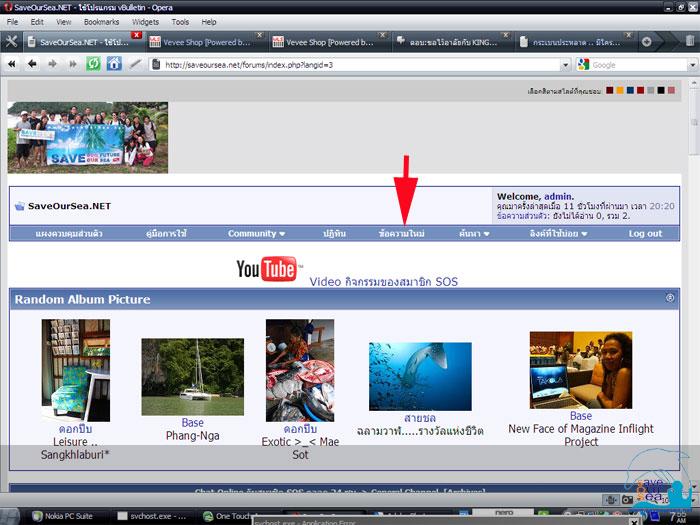Open the Google search engine dropdown
Screen dimensions: 700x525
pos(585,64)
